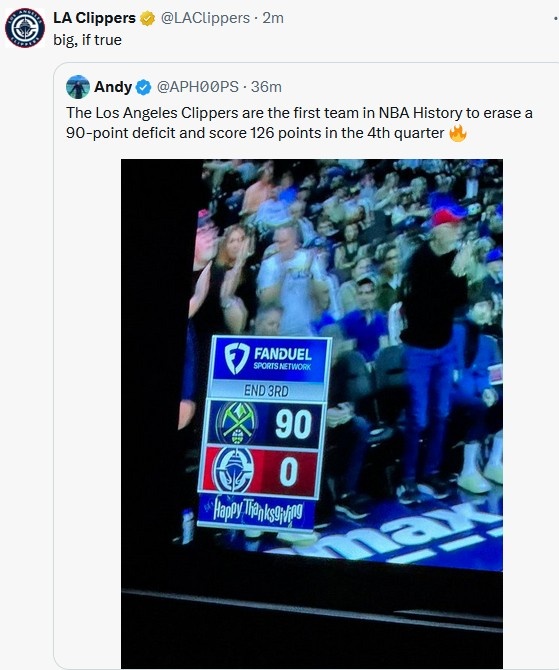Click the LA Clippers display name
559x670 pixels.
(94, 18)
